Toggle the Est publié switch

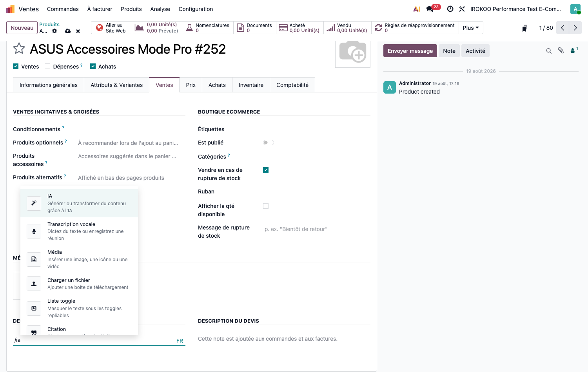click(268, 143)
